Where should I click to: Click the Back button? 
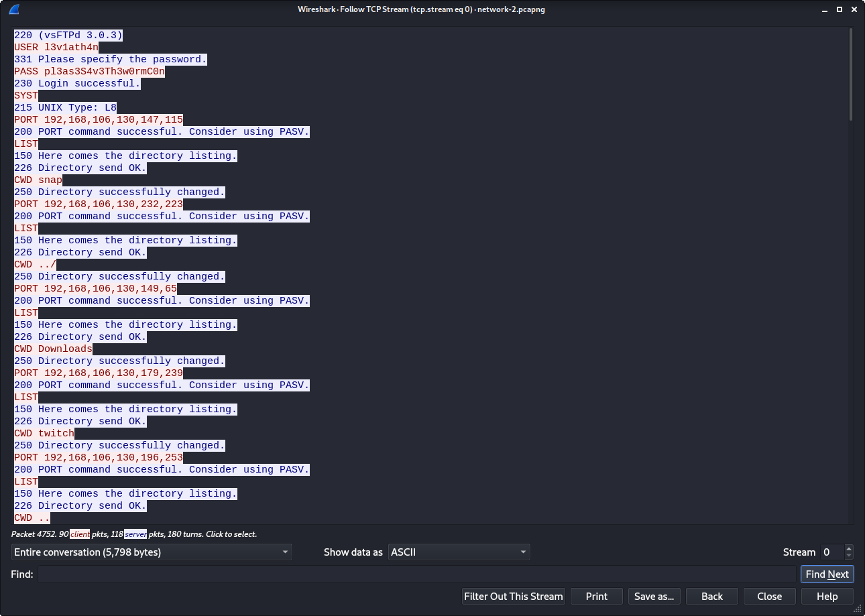(x=712, y=597)
